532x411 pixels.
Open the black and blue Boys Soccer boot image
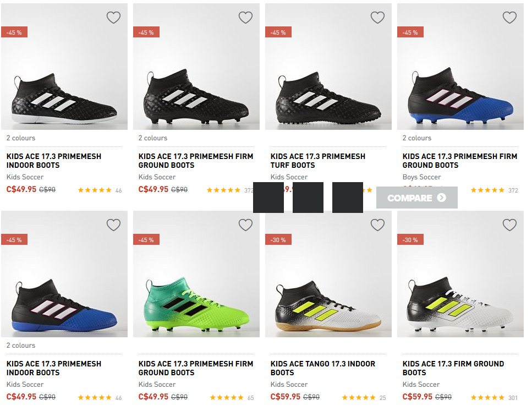point(460,67)
